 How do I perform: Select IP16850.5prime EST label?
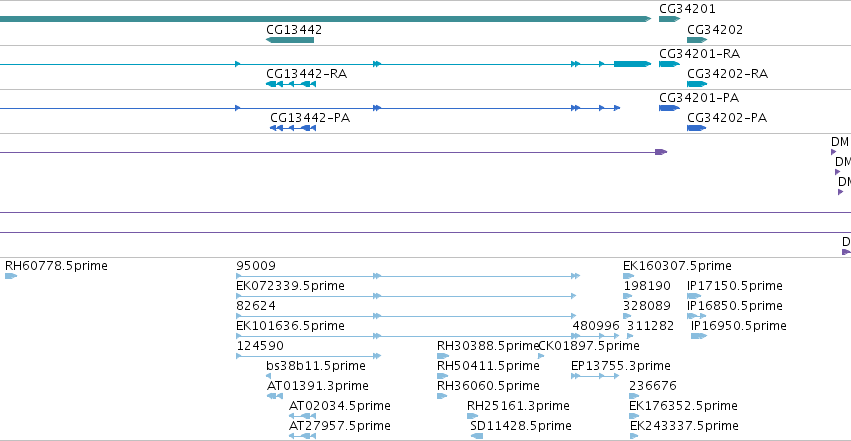[735, 306]
